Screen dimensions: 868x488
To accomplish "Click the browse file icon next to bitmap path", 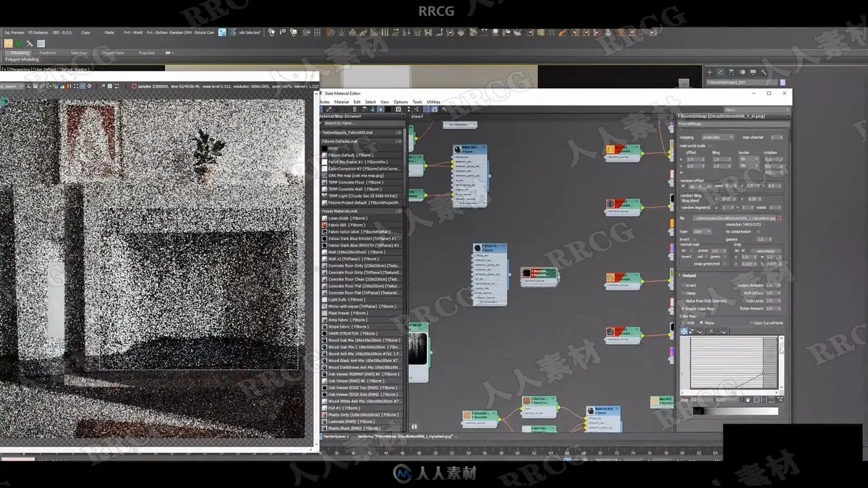I will (779, 218).
